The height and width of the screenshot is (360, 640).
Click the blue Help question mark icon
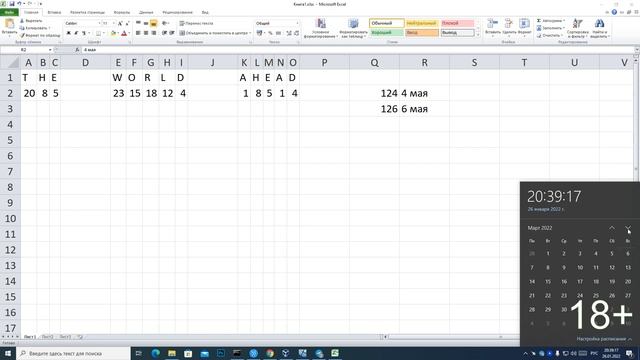pyautogui.click(x=614, y=12)
